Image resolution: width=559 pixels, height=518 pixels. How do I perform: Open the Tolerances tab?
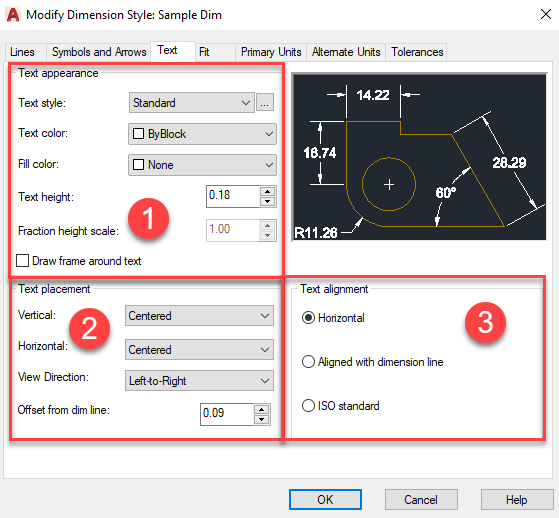point(417,52)
